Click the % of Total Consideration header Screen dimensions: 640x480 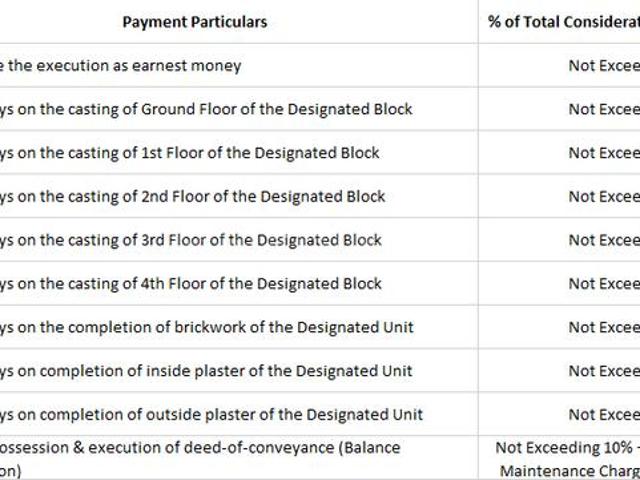[x=564, y=22]
